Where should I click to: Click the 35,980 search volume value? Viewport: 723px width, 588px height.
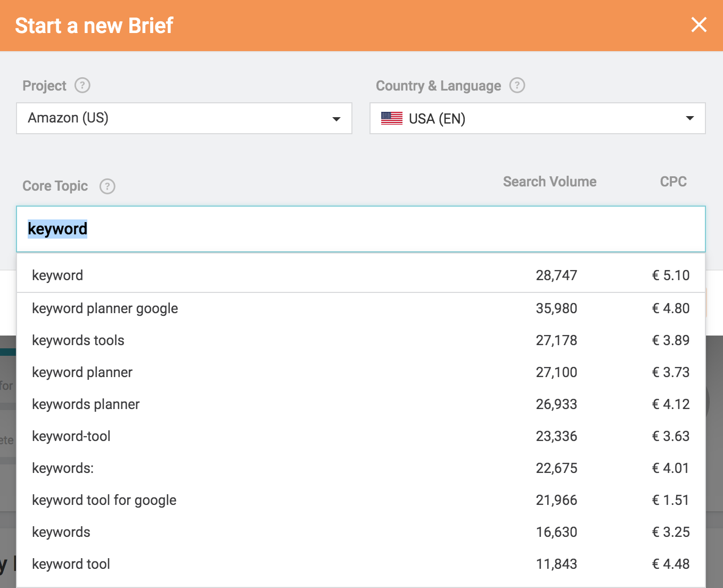(556, 308)
